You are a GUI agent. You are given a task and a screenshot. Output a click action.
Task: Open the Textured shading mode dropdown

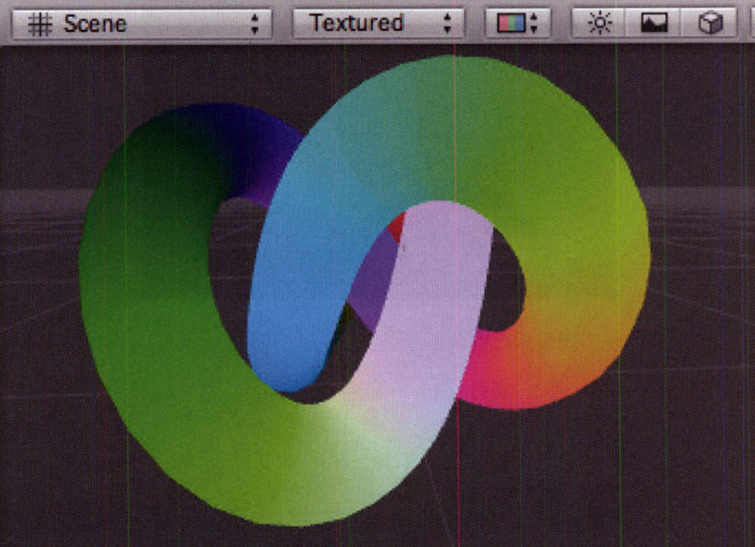click(x=378, y=23)
